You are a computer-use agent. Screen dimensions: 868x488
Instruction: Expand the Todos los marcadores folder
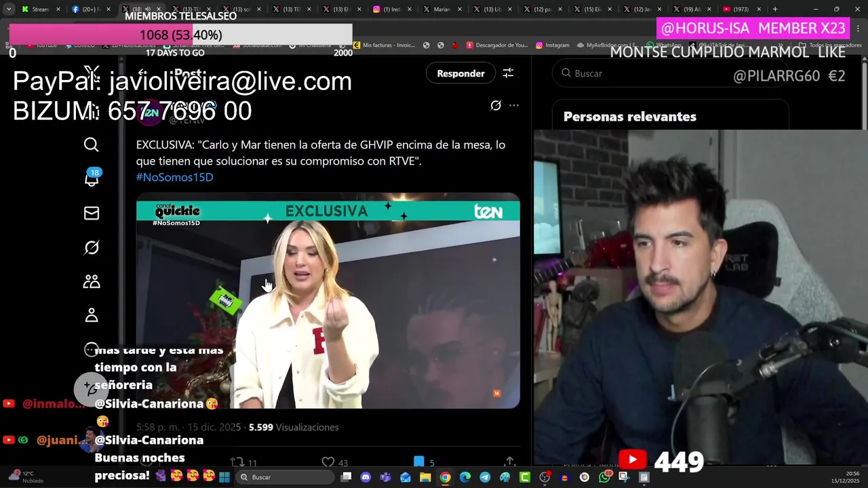point(831,45)
